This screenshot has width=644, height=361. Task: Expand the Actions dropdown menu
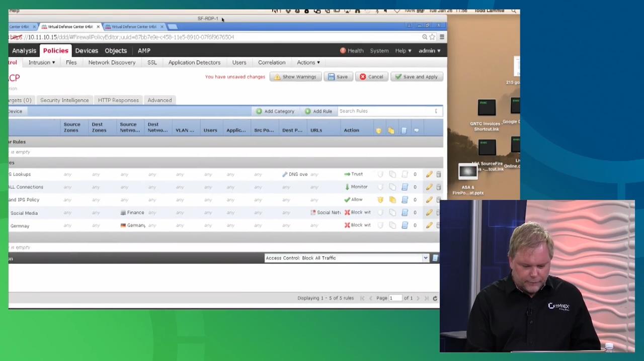(x=308, y=62)
